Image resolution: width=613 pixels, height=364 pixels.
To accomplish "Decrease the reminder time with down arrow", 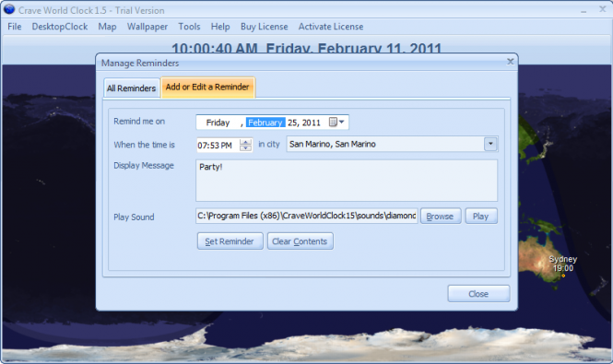I will [246, 148].
